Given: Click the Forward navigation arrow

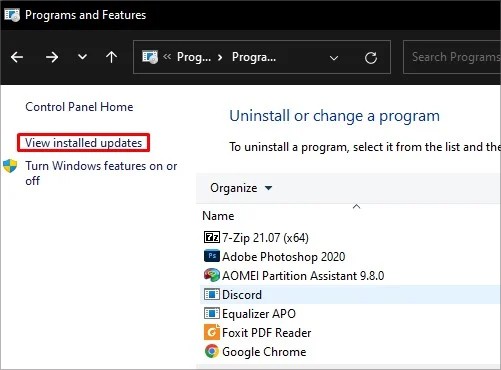Looking at the screenshot, I should click(52, 57).
